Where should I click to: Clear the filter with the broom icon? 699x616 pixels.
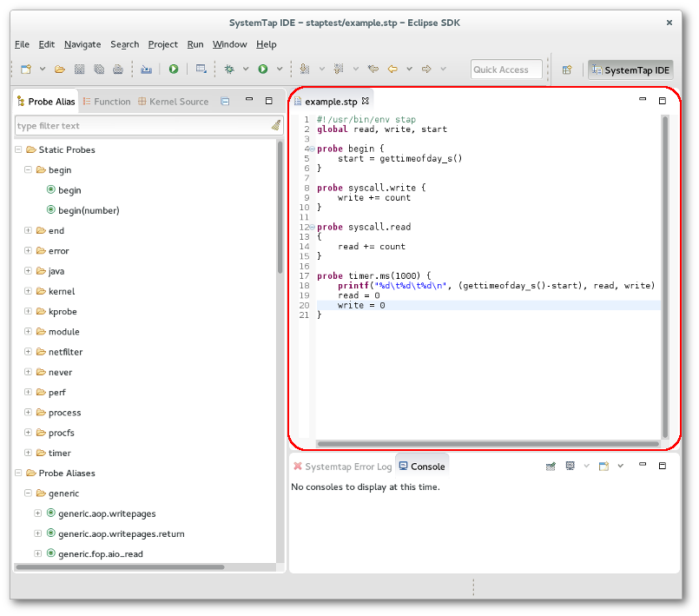[x=276, y=125]
